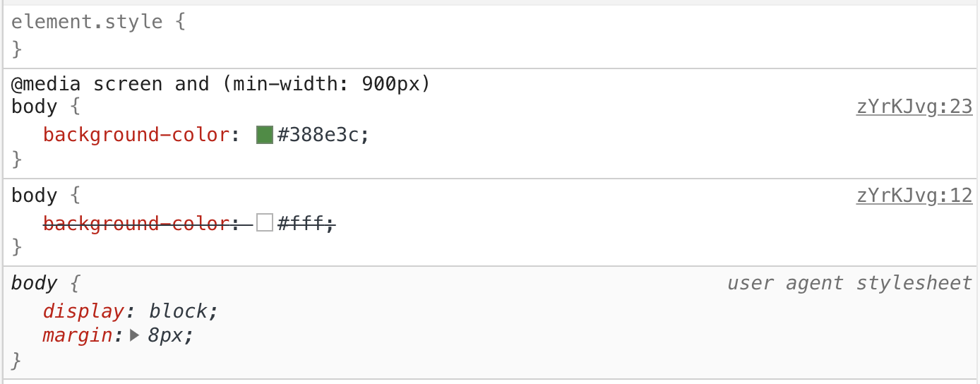Click the green #388e3c color swatch

point(265,135)
